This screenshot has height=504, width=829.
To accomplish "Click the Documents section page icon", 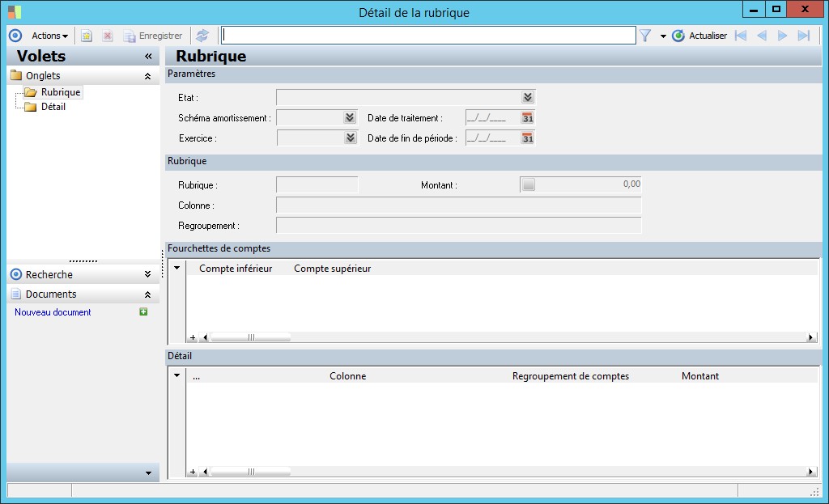I will [16, 294].
